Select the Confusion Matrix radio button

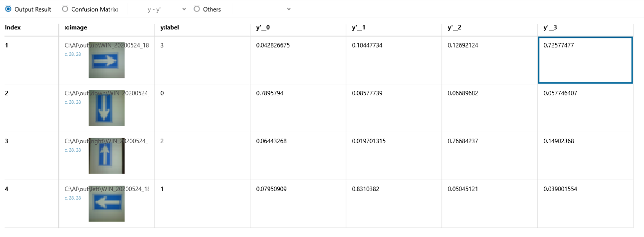(65, 9)
